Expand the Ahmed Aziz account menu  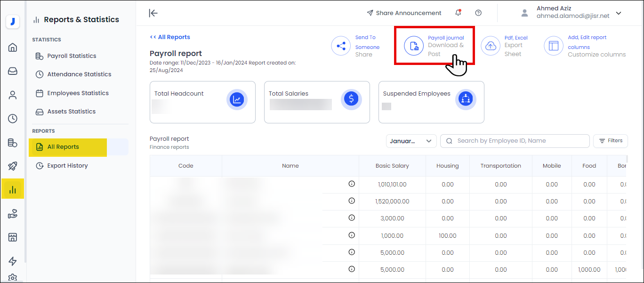coord(619,13)
